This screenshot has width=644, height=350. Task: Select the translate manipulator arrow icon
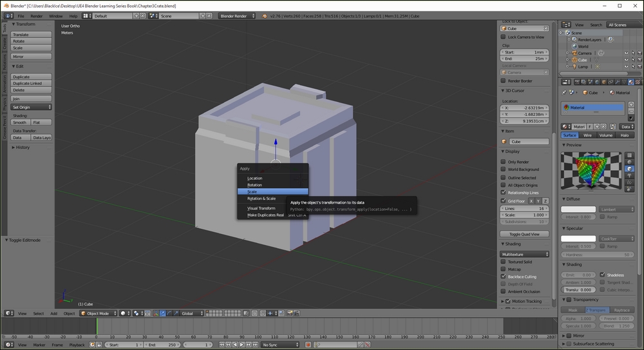click(x=163, y=313)
